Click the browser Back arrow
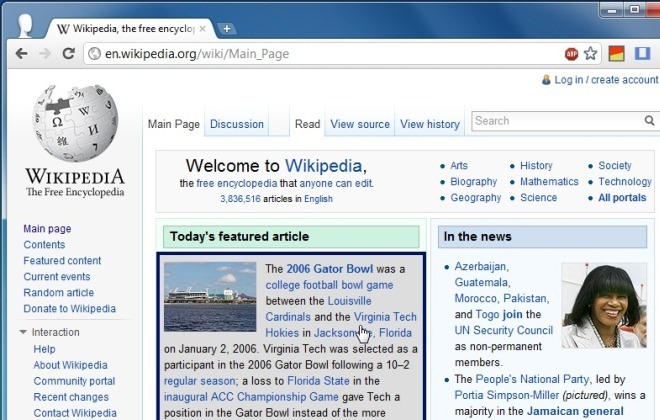The height and width of the screenshot is (420, 660). point(21,53)
